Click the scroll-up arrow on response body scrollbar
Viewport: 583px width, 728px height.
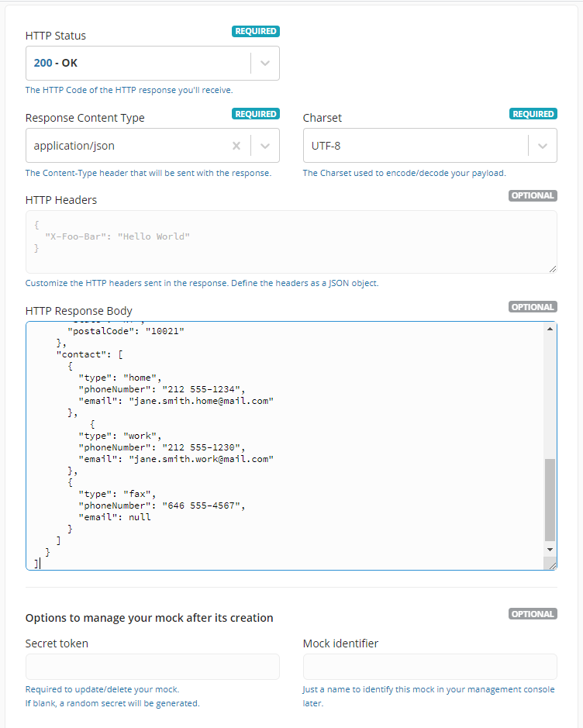coord(550,329)
